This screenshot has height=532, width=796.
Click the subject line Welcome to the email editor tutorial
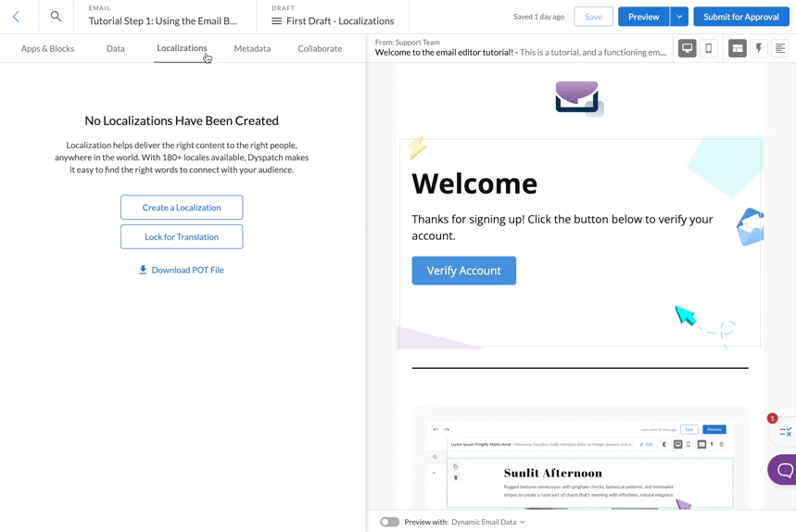click(x=444, y=52)
